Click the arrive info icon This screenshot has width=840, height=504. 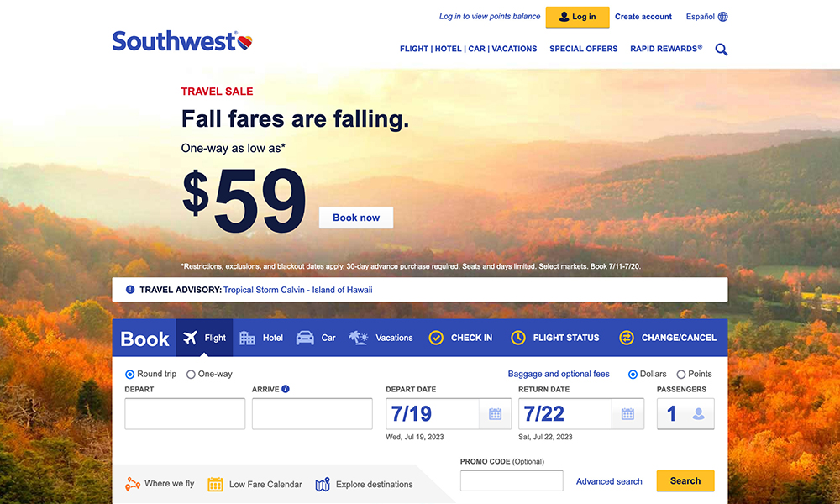pos(286,390)
